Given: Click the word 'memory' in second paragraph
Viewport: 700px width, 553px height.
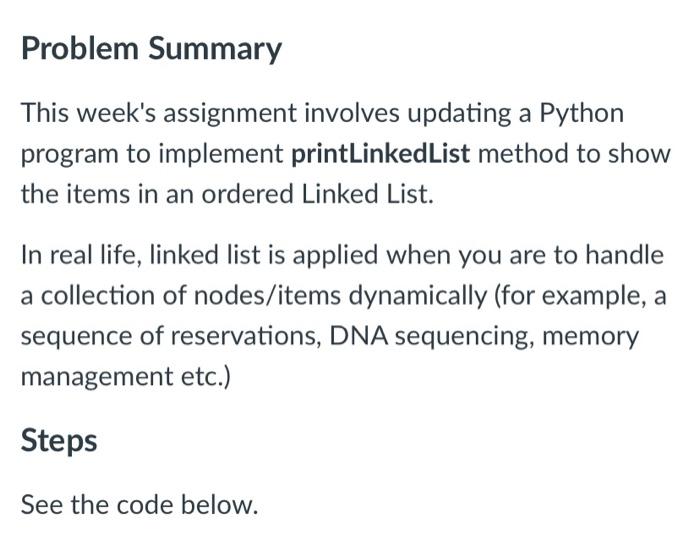Looking at the screenshot, I should (590, 337).
